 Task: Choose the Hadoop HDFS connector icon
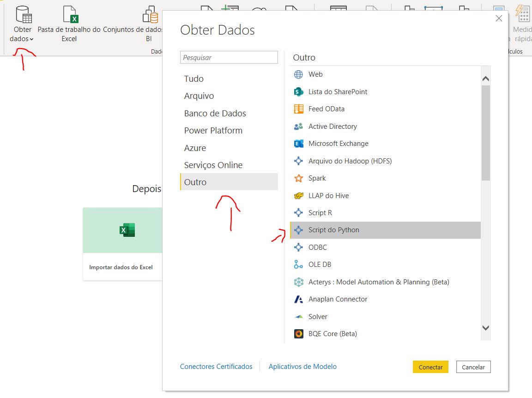coord(299,161)
